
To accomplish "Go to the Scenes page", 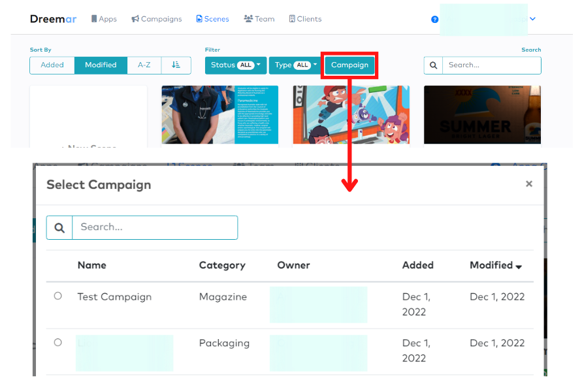I will tap(212, 19).
